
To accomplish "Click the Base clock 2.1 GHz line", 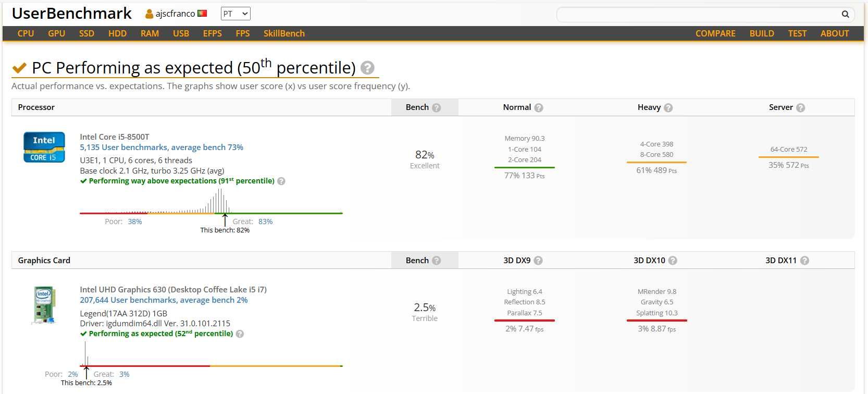I will (x=152, y=171).
